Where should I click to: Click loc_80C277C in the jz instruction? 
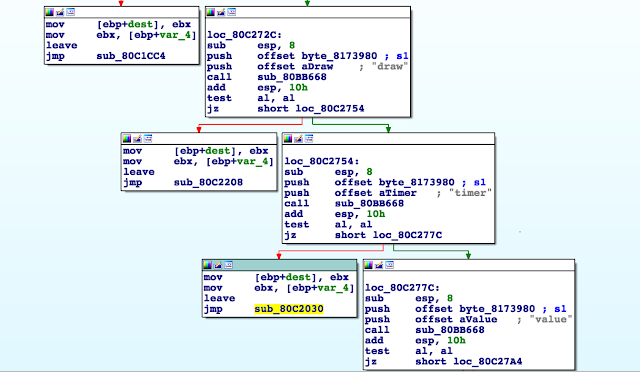(x=407, y=235)
